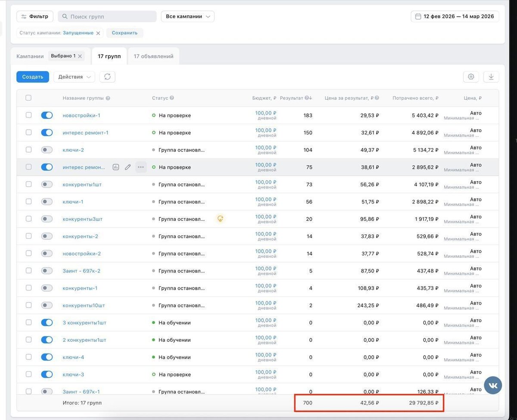Enable the ключи-2 group switch
Viewport: 517px width, 420px height.
47,150
